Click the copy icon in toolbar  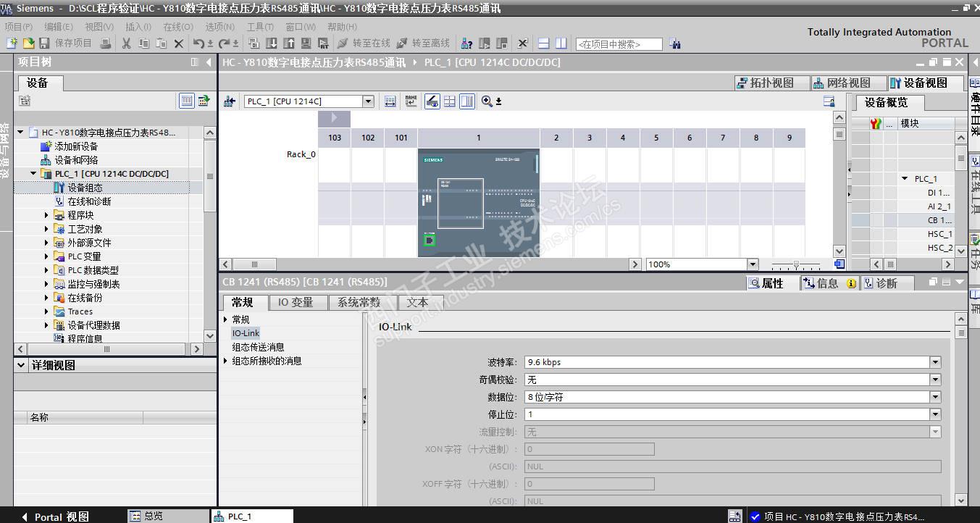point(143,43)
